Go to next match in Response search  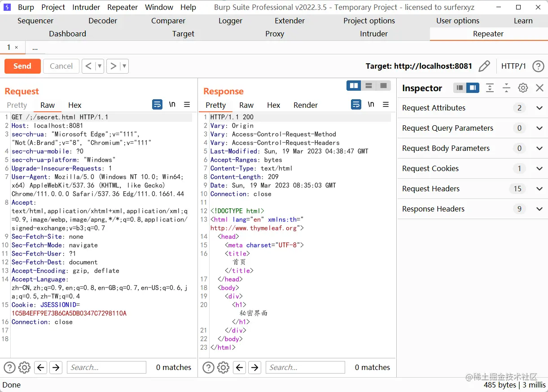(255, 368)
